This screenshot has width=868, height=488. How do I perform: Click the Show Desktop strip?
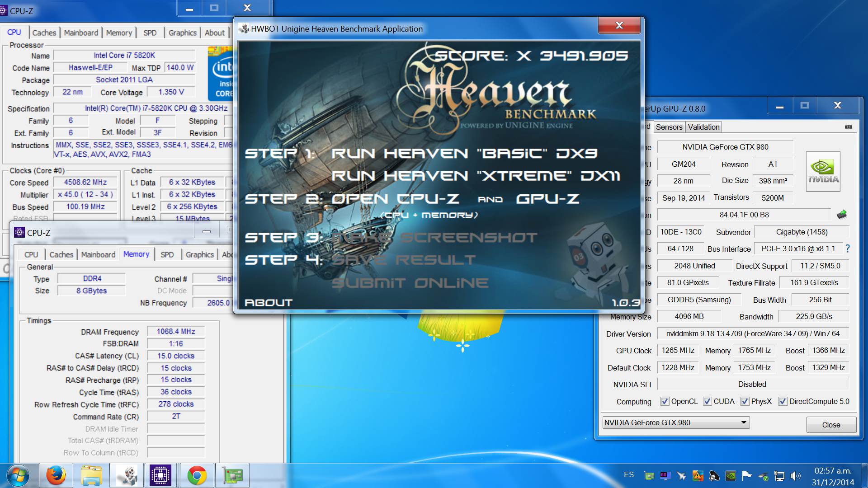coord(864,475)
